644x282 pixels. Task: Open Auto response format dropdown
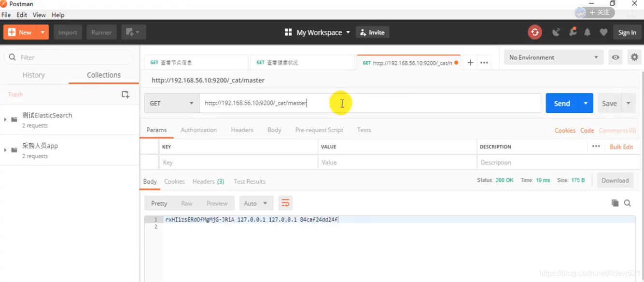pyautogui.click(x=256, y=203)
